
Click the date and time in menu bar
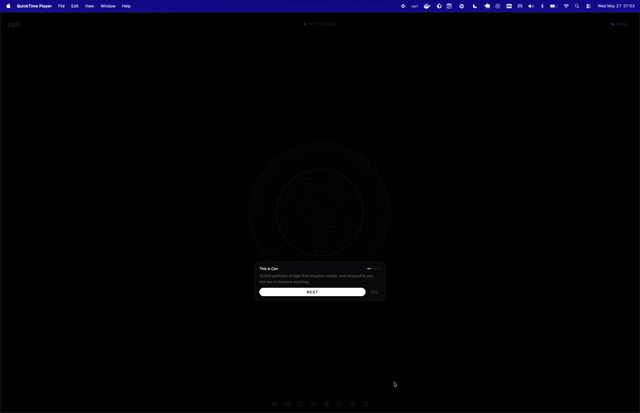pyautogui.click(x=616, y=6)
